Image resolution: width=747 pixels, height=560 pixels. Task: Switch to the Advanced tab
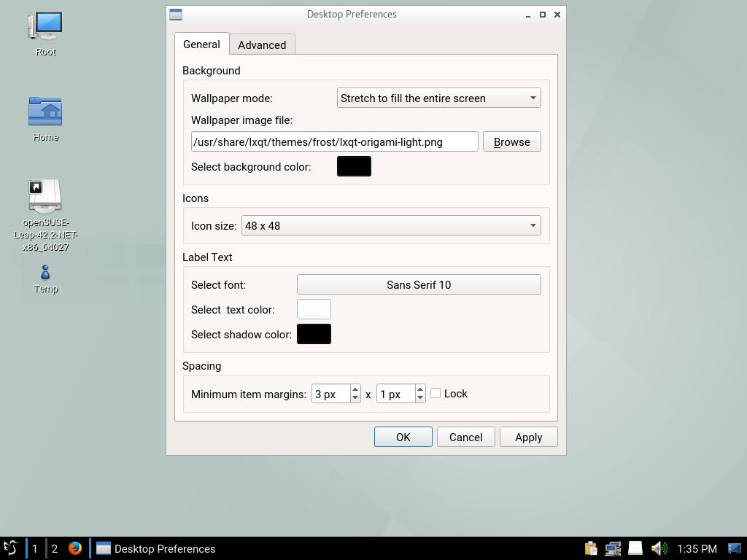pyautogui.click(x=262, y=44)
